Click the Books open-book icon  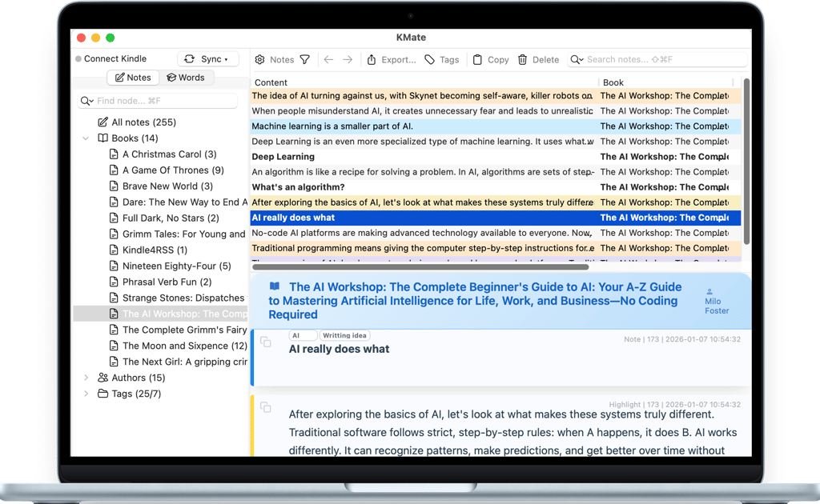point(103,138)
